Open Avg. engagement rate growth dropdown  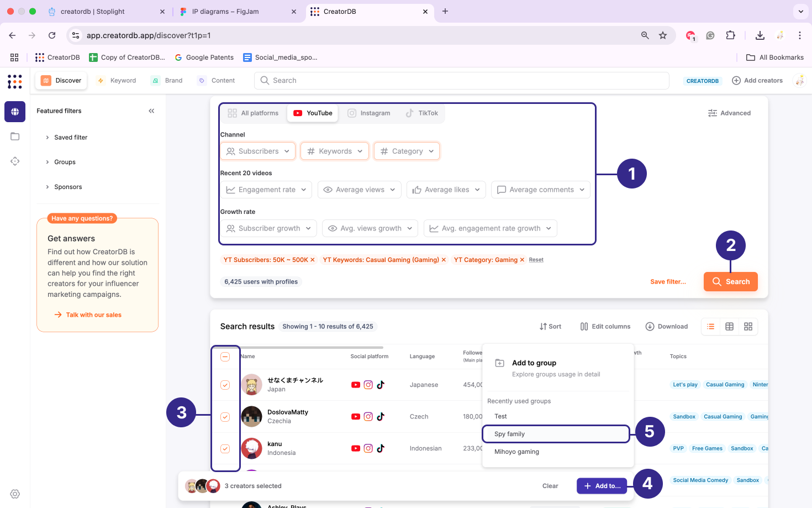pos(491,228)
